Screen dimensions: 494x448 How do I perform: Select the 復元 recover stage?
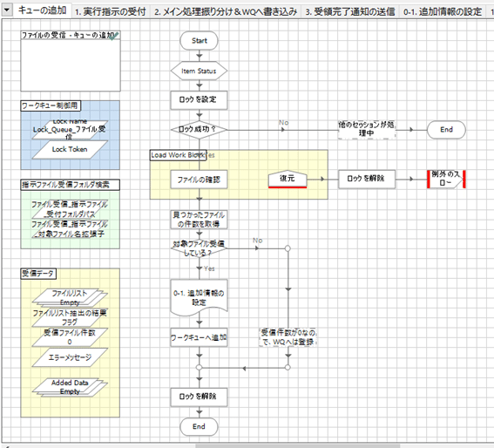tap(287, 180)
